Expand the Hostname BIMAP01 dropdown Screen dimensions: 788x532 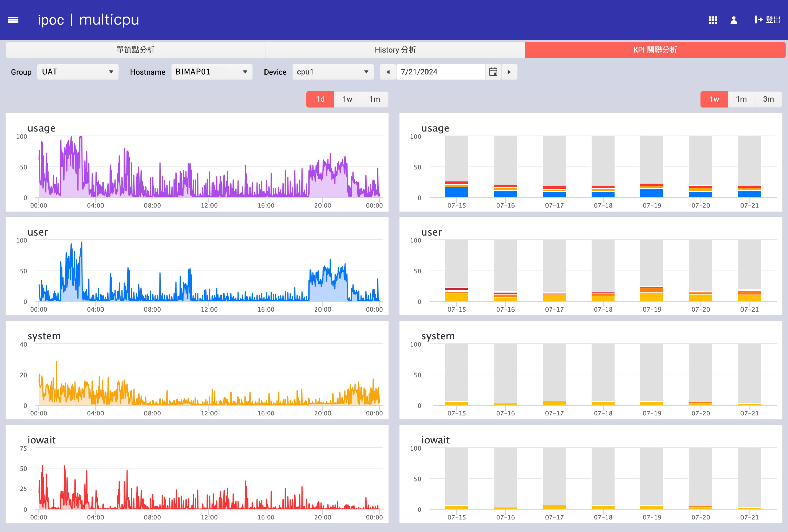tap(212, 72)
